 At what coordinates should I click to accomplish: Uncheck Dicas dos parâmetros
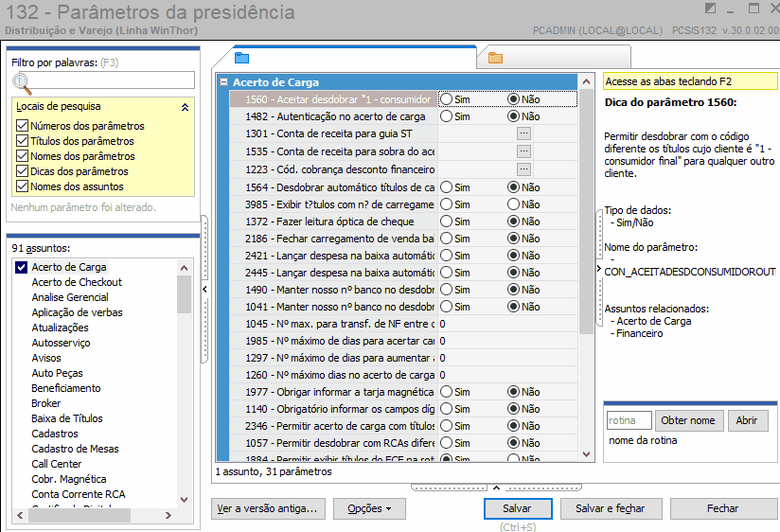pos(22,171)
